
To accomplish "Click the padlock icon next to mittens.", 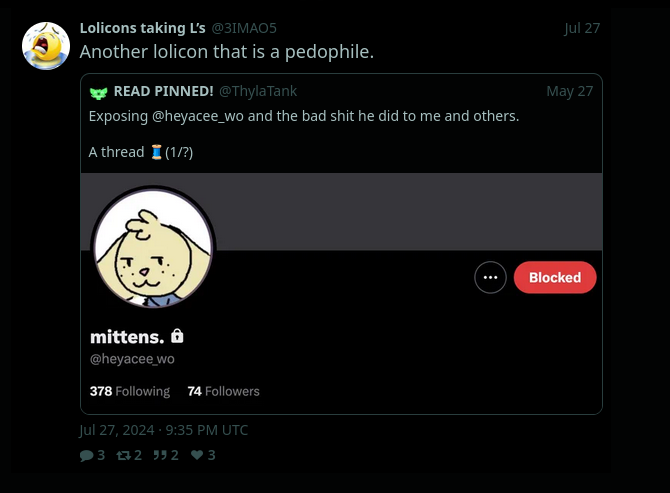I will [x=178, y=336].
